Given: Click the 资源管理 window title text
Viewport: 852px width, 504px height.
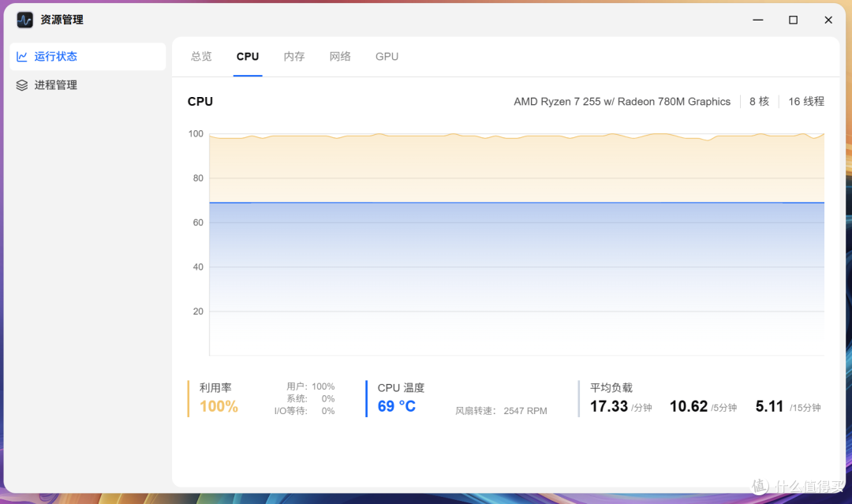Looking at the screenshot, I should coord(62,20).
